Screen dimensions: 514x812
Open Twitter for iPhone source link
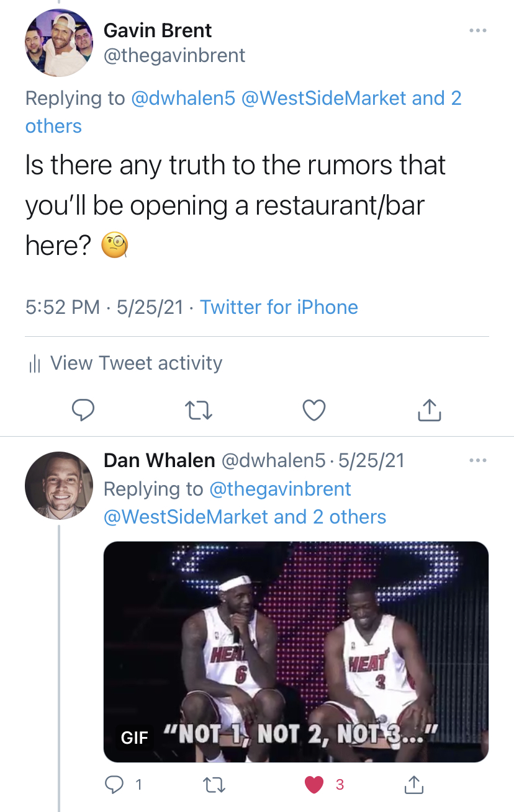point(279,307)
